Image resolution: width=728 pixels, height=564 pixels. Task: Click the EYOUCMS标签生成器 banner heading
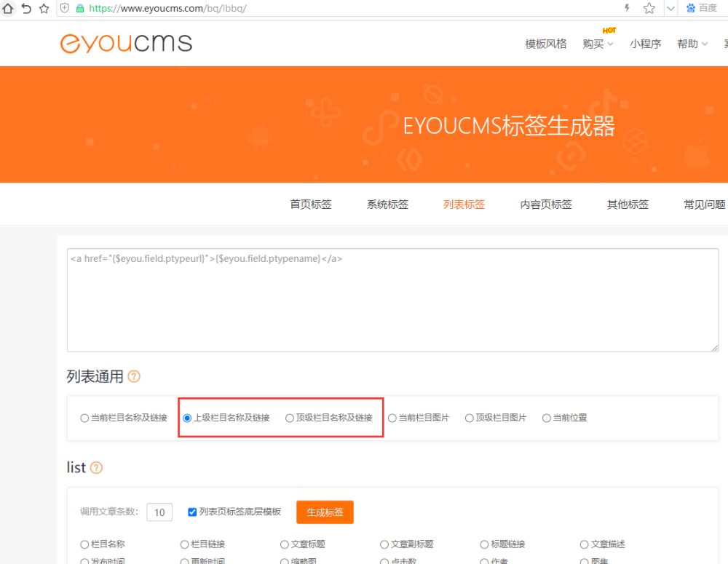[509, 126]
